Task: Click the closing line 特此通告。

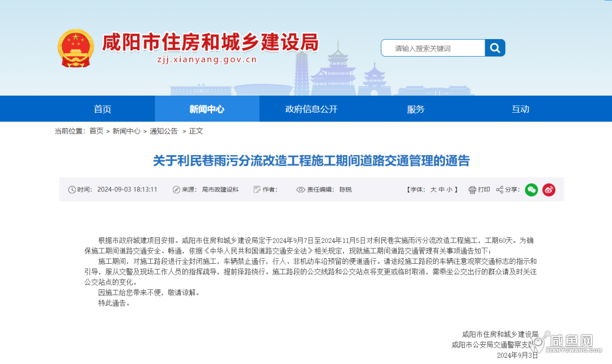Action: coord(114,303)
